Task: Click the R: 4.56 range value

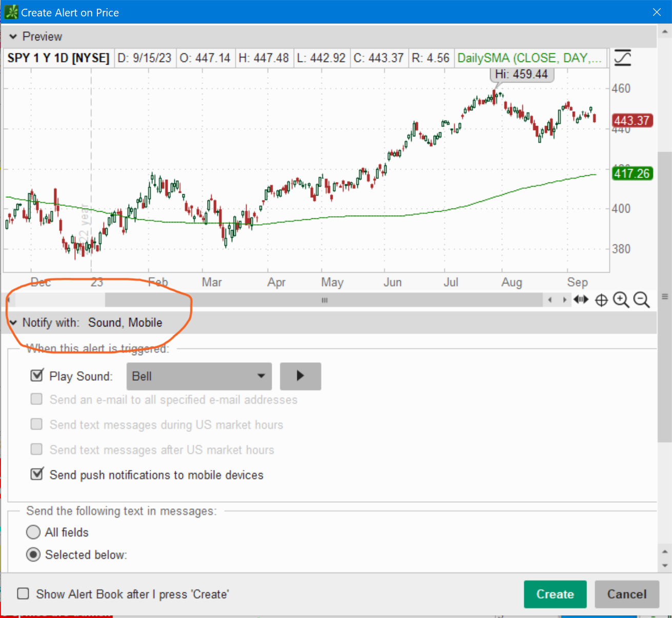Action: point(431,58)
